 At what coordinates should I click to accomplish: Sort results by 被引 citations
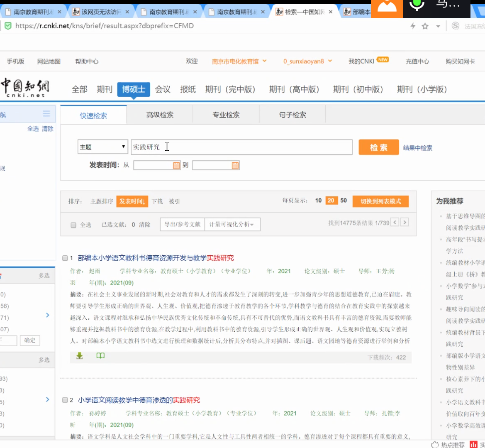point(174,201)
